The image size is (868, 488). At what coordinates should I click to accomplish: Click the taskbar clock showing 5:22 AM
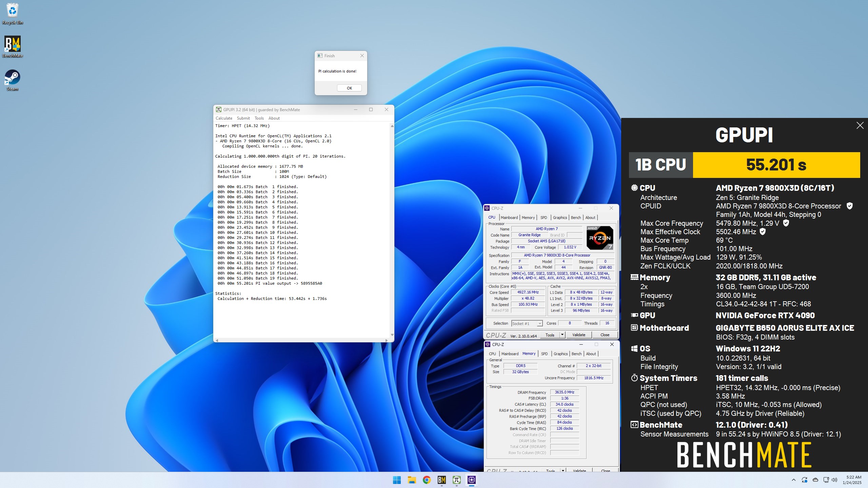[x=852, y=480]
